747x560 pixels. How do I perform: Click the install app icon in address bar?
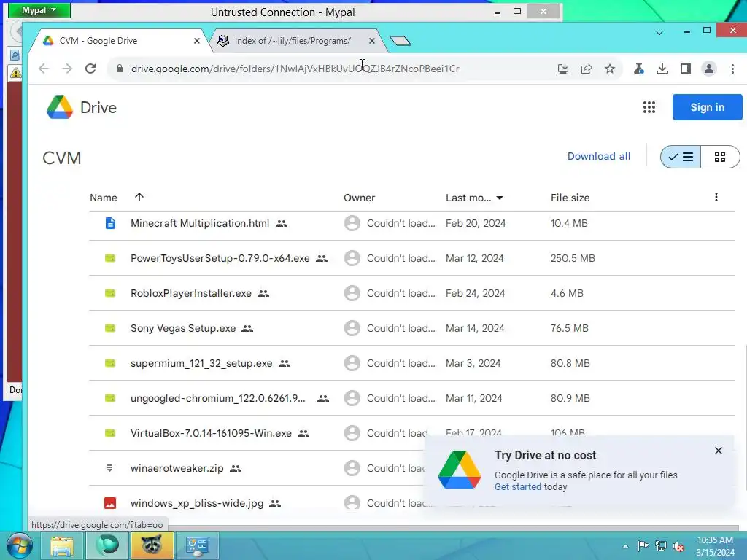pos(563,69)
